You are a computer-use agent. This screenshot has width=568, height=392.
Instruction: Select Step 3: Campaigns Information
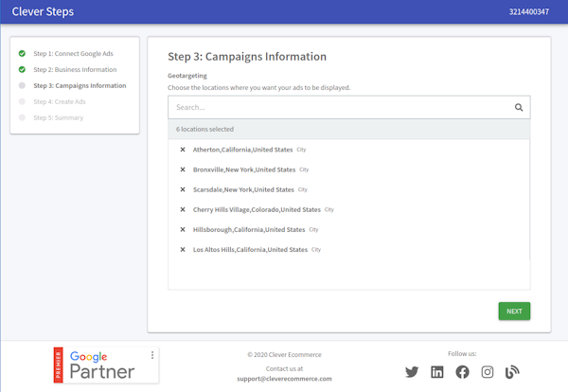click(79, 85)
